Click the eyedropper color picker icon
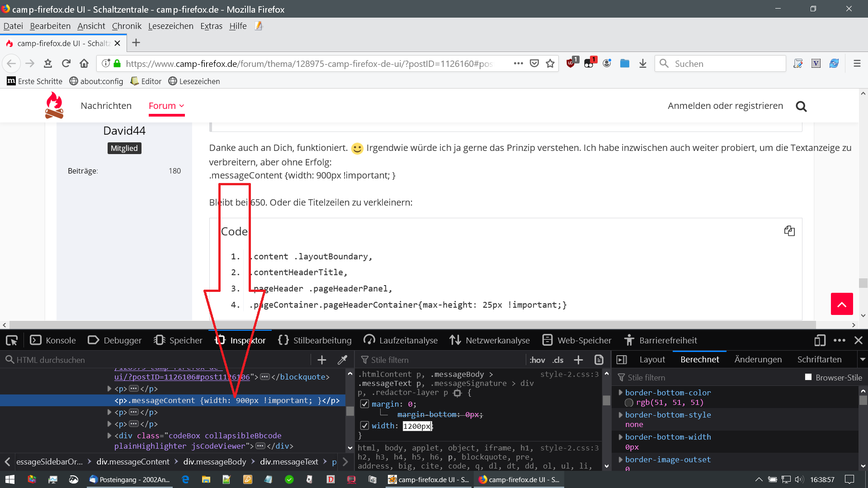Image resolution: width=868 pixels, height=488 pixels. tap(342, 360)
